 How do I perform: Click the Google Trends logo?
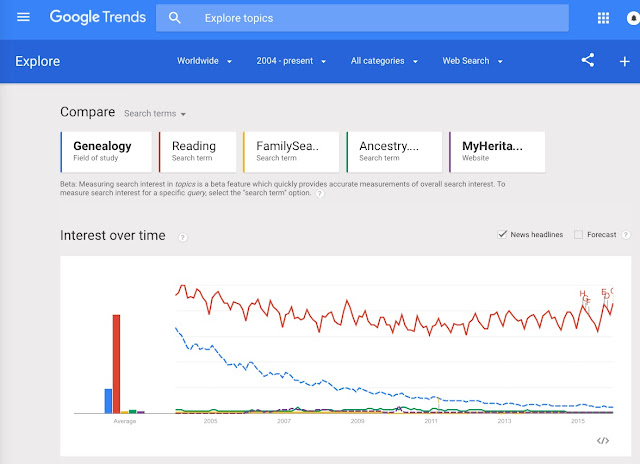tap(97, 18)
